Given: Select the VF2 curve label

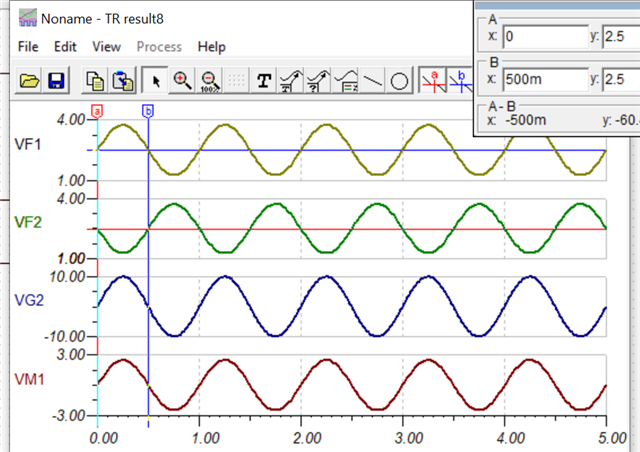Looking at the screenshot, I should (28, 223).
